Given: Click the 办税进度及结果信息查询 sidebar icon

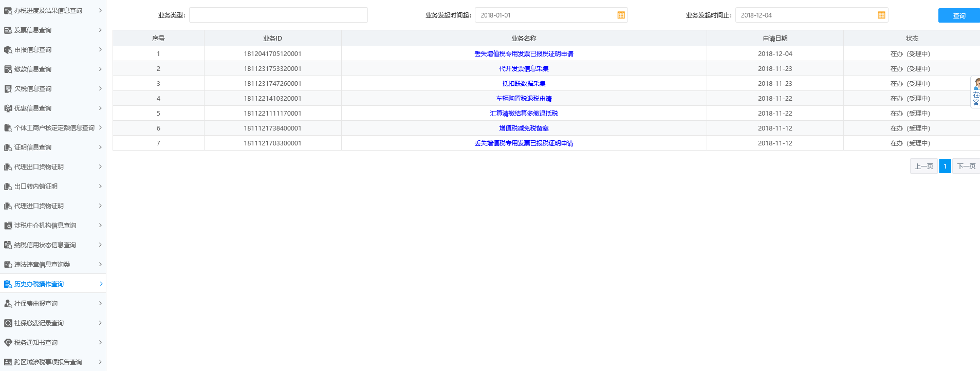Looking at the screenshot, I should tap(8, 11).
